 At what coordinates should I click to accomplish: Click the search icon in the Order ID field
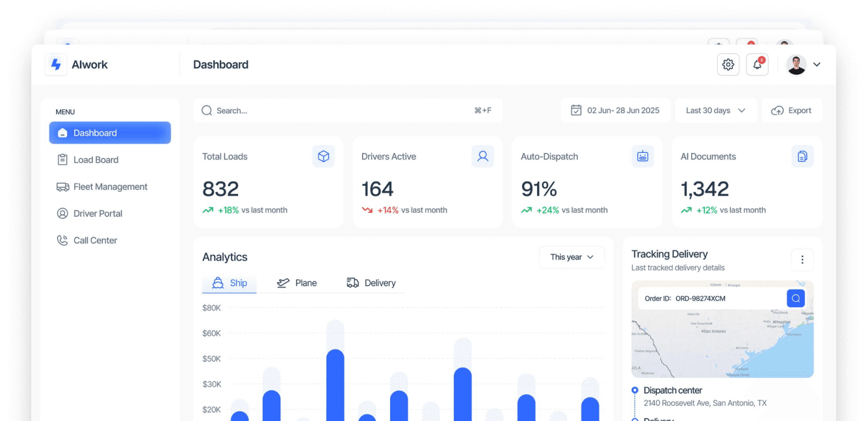795,298
